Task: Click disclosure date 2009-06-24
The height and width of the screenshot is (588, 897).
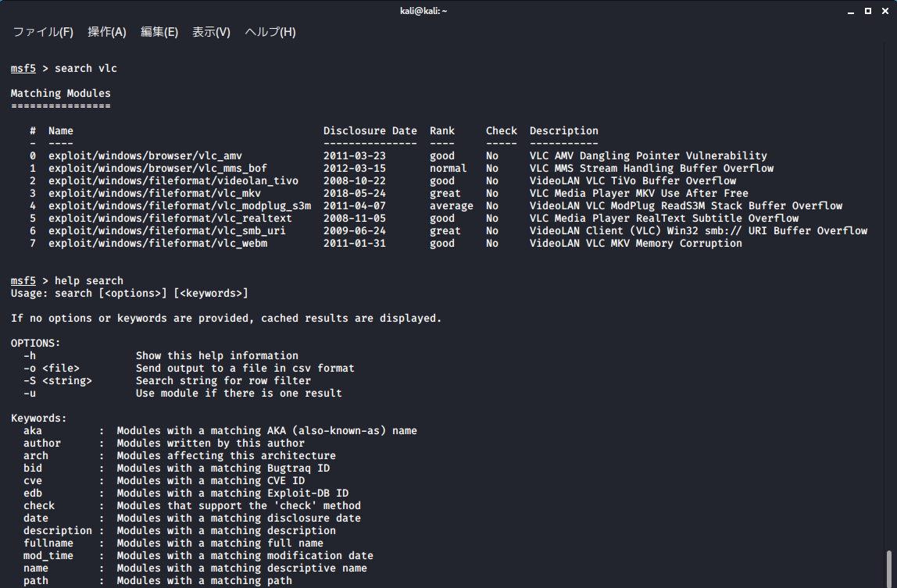Action: [355, 231]
